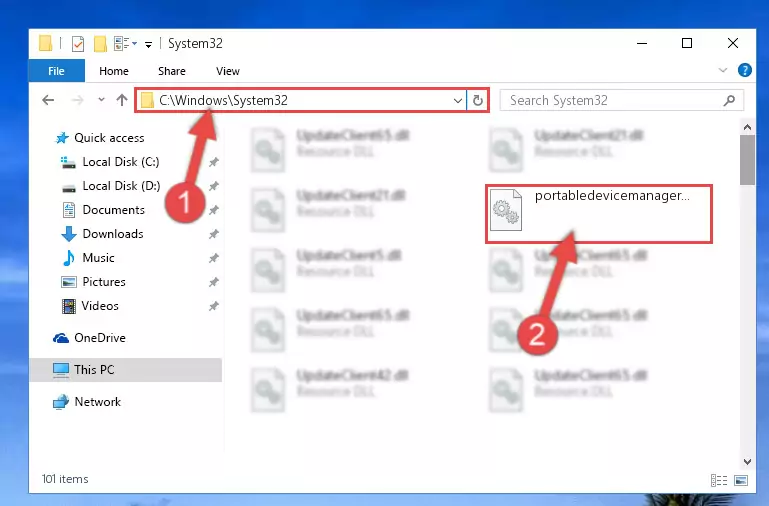769x506 pixels.
Task: Click the pin icon next to Downloads
Action: (213, 234)
